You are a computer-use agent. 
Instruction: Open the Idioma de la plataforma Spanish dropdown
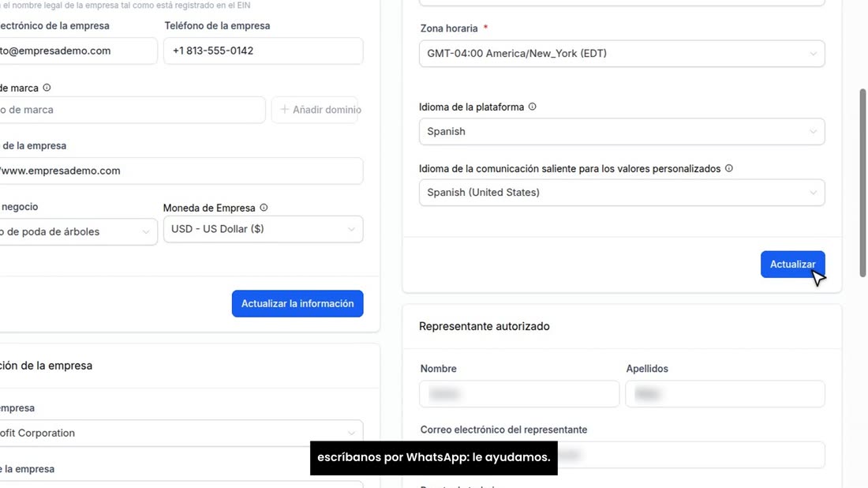pos(622,131)
